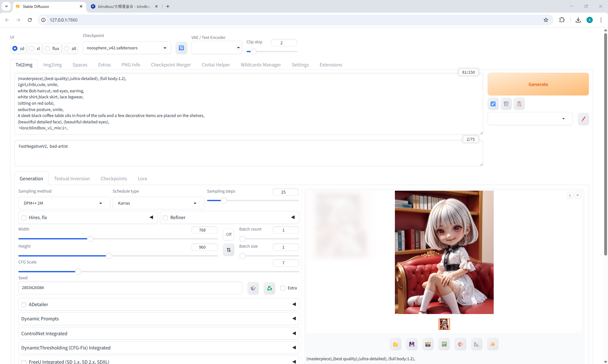Viewport: 608px width, 364px height.
Task: Click the Generate button
Action: (538, 84)
